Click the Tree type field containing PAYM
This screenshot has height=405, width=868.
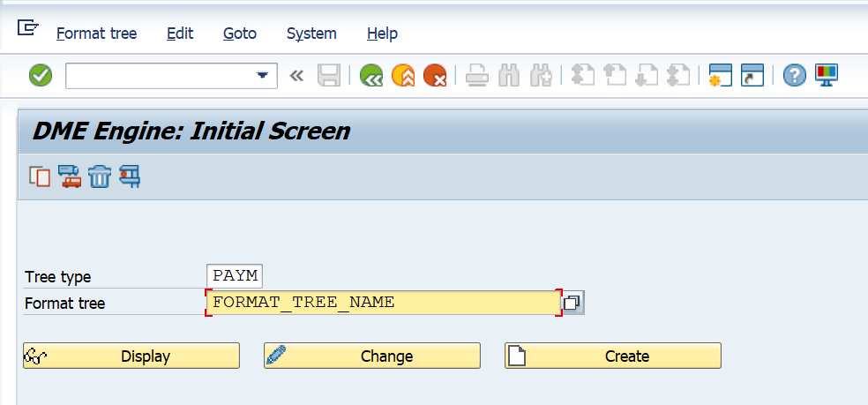234,276
